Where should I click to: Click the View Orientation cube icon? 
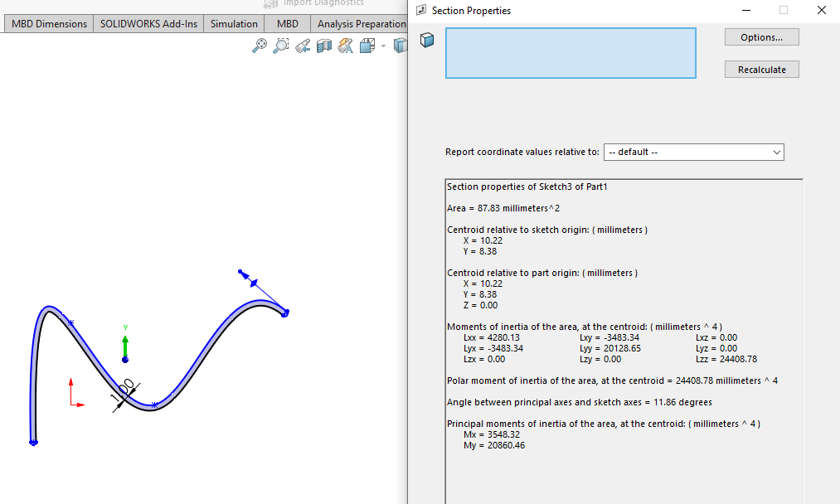point(367,46)
